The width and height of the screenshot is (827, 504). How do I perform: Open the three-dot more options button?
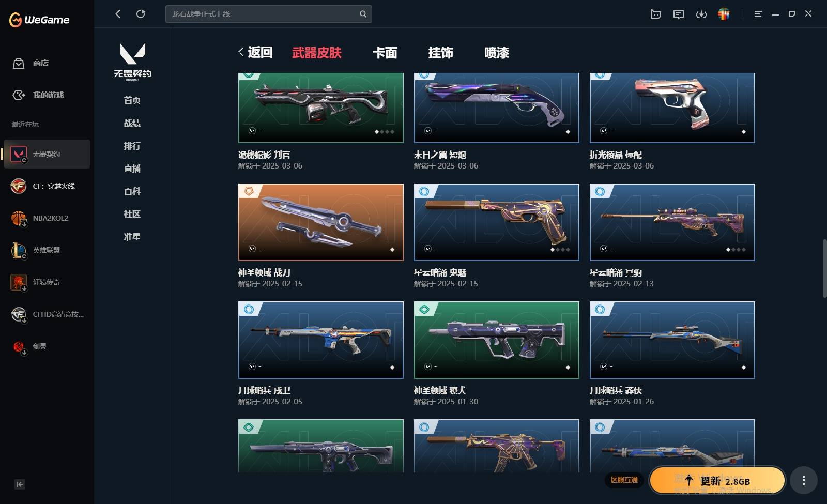(x=803, y=480)
